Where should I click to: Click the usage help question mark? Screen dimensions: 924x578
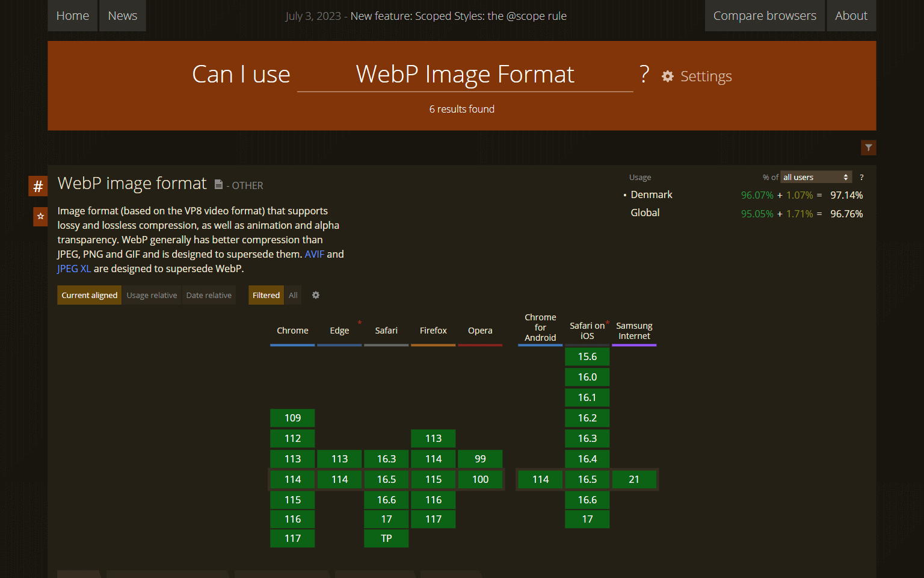(861, 178)
